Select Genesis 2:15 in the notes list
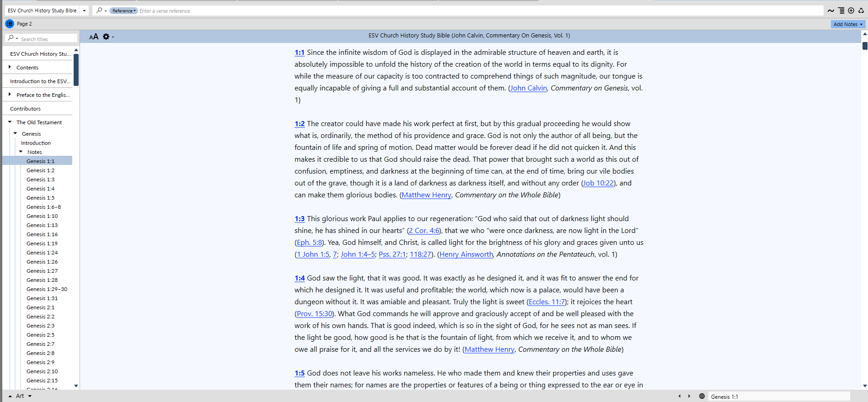This screenshot has height=402, width=868. point(42,381)
